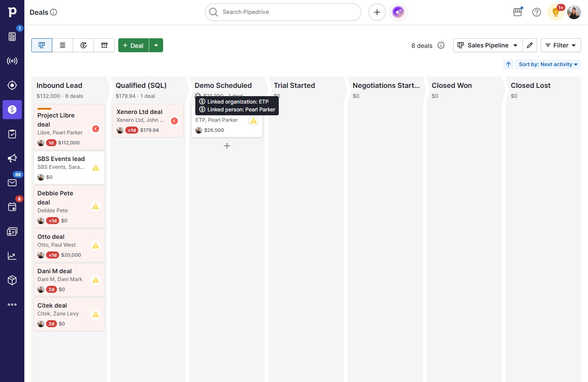Open the Contacts card sidebar icon
588x382 pixels.
pos(12,231)
